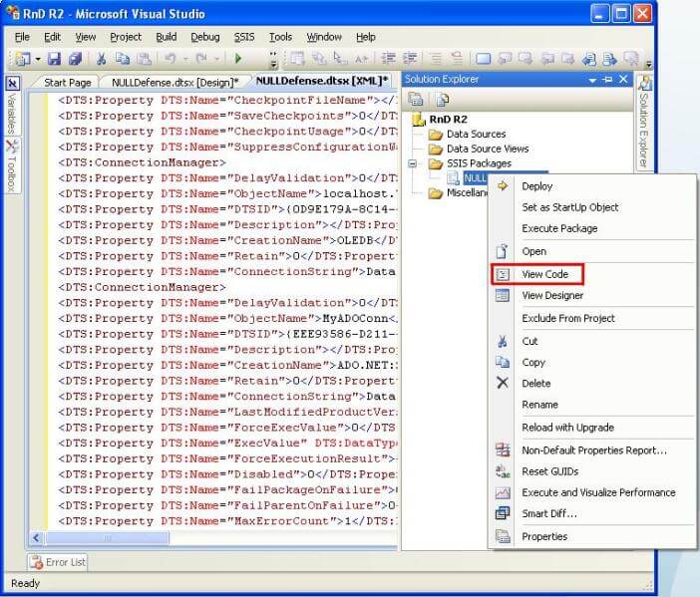Viewport: 700px width, 597px height.
Task: Select the RnD R2 project node
Action: point(448,120)
